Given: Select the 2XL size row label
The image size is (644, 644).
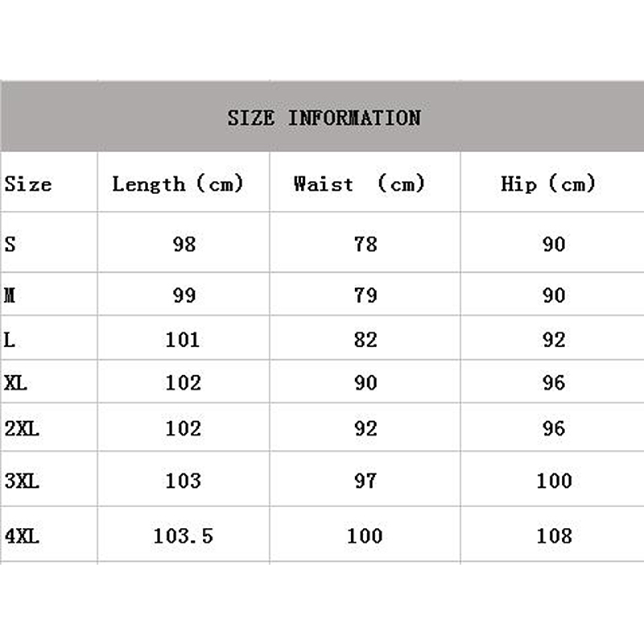Looking at the screenshot, I should [22, 428].
